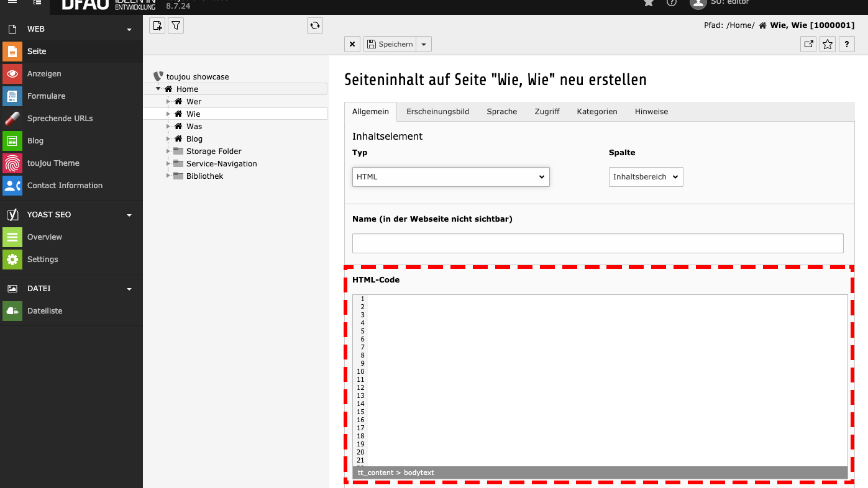
Task: Click the filter page tree icon
Action: [176, 25]
